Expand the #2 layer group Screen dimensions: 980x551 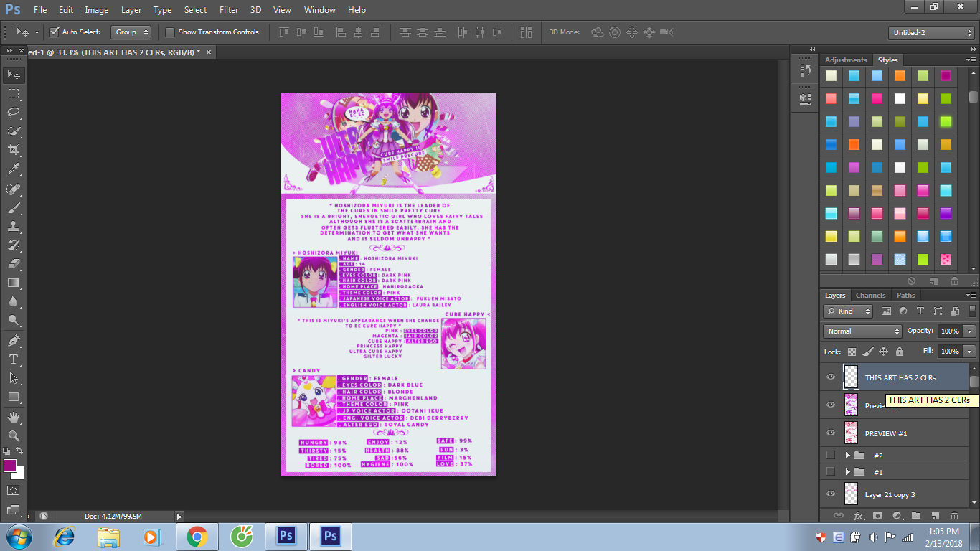coord(847,456)
